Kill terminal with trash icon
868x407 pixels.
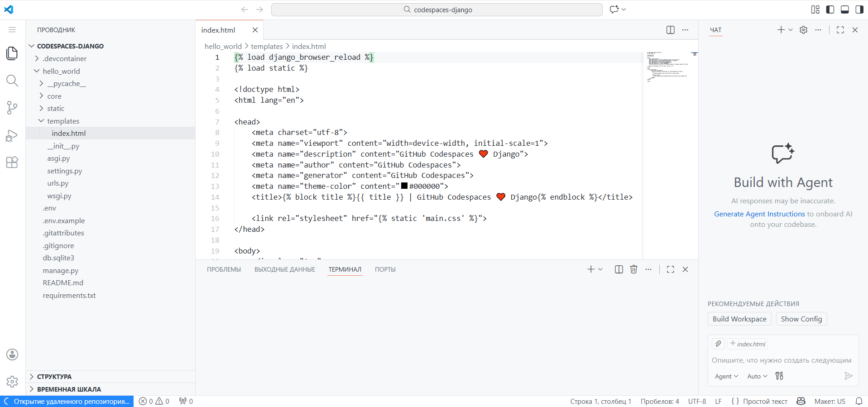click(633, 269)
